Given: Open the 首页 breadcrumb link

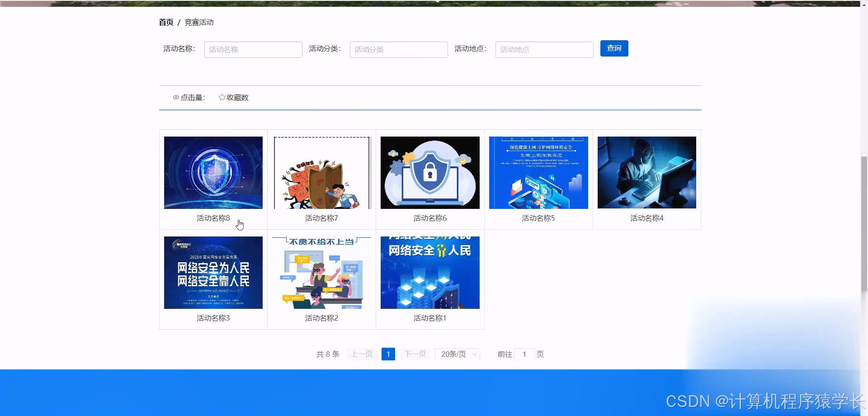Looking at the screenshot, I should coord(165,22).
